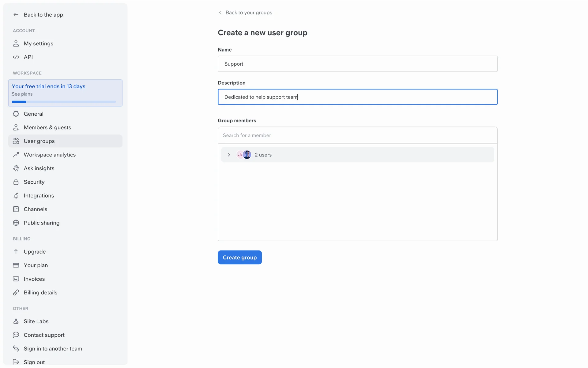The width and height of the screenshot is (588, 368).
Task: Click the Back to the app arrow
Action: point(16,15)
